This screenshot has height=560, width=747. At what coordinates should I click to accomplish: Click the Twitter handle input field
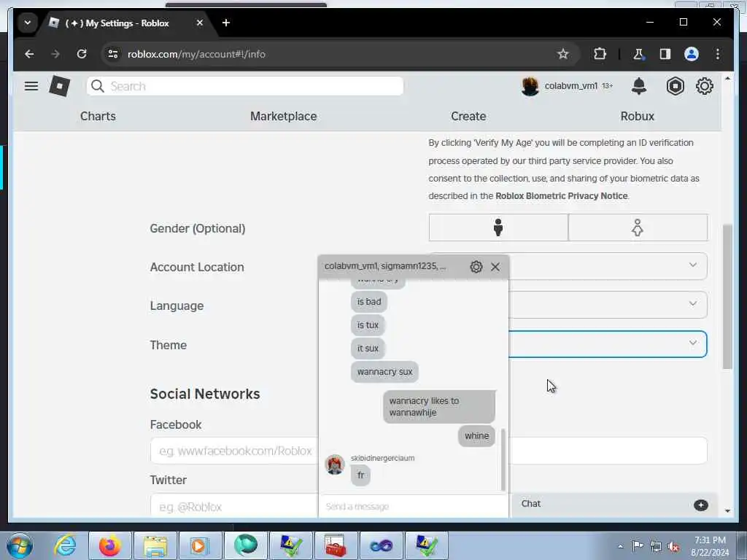(234, 506)
